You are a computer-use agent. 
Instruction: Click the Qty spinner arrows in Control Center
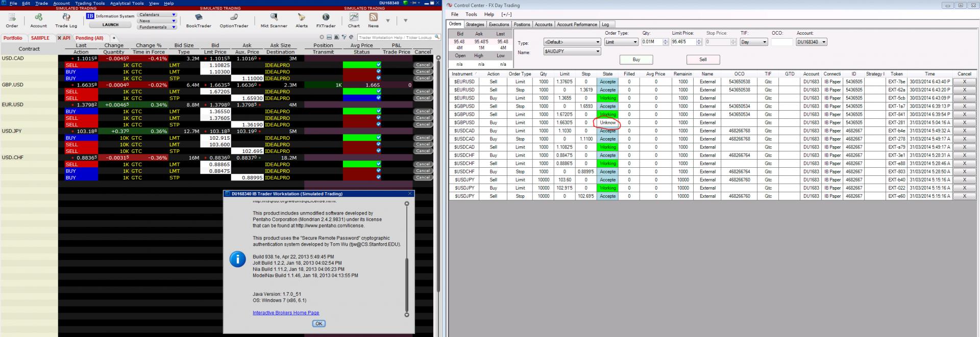pos(666,42)
